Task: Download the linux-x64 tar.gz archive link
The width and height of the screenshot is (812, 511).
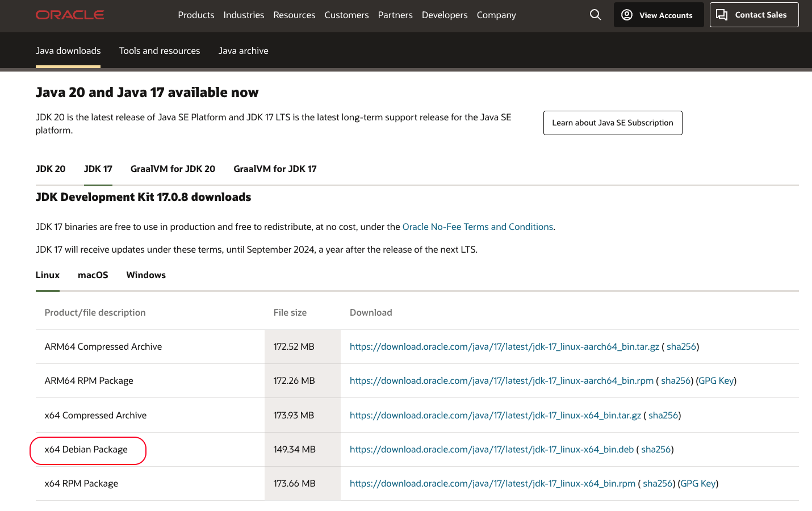Action: coord(495,415)
